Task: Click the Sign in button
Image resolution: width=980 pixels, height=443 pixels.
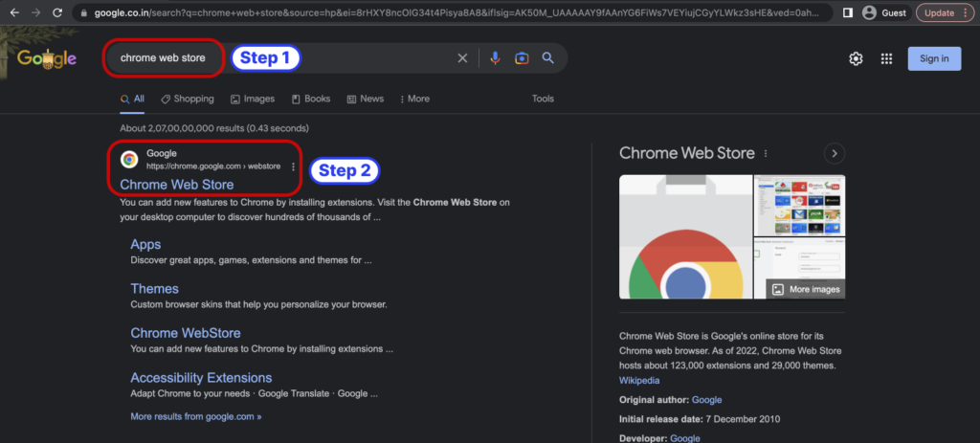Action: pos(934,58)
